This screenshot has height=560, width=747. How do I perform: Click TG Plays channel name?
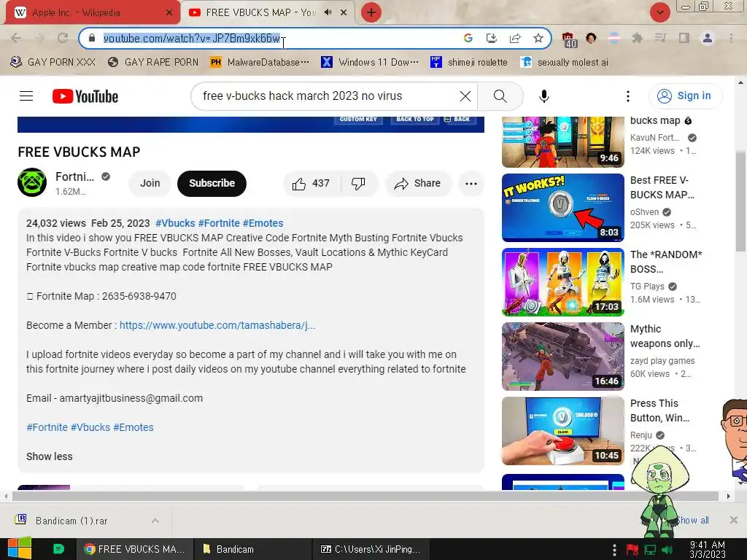click(647, 286)
